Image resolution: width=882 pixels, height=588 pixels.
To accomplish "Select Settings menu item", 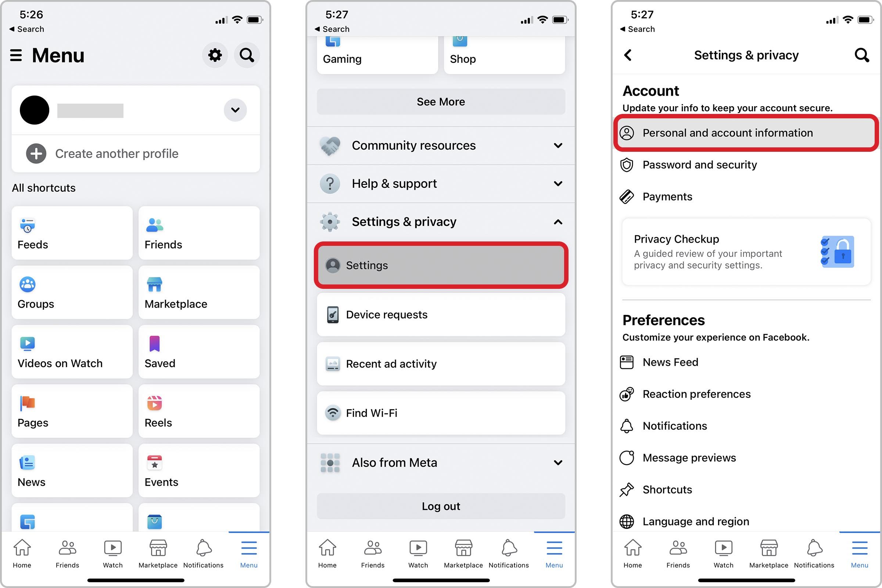I will pyautogui.click(x=441, y=265).
